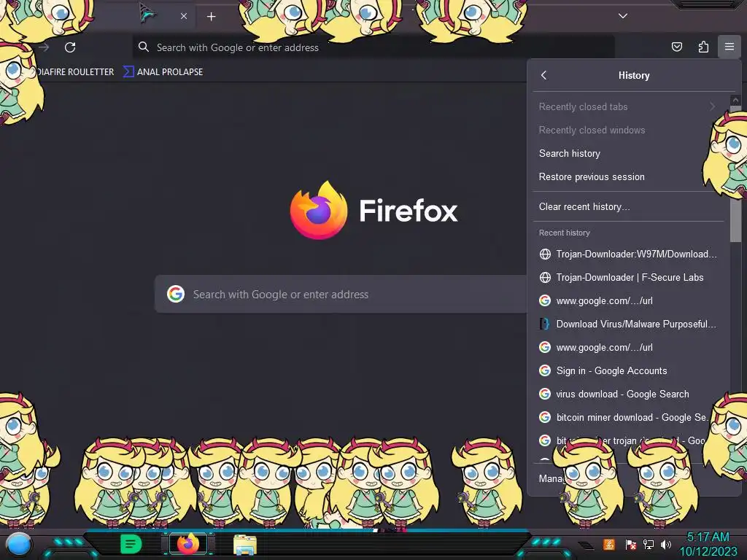The width and height of the screenshot is (747, 560).
Task: Open Recently closed tabs submenu
Action: pyautogui.click(x=628, y=106)
